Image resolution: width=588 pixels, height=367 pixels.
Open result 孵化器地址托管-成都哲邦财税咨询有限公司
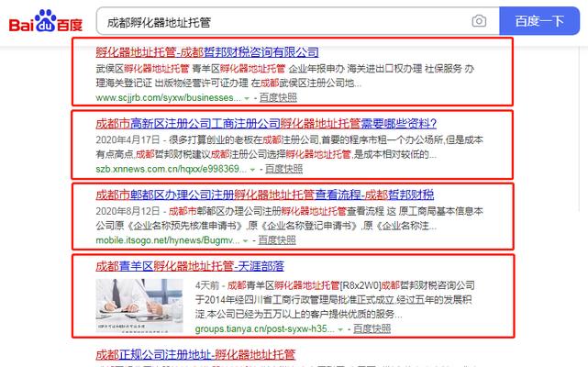point(207,52)
